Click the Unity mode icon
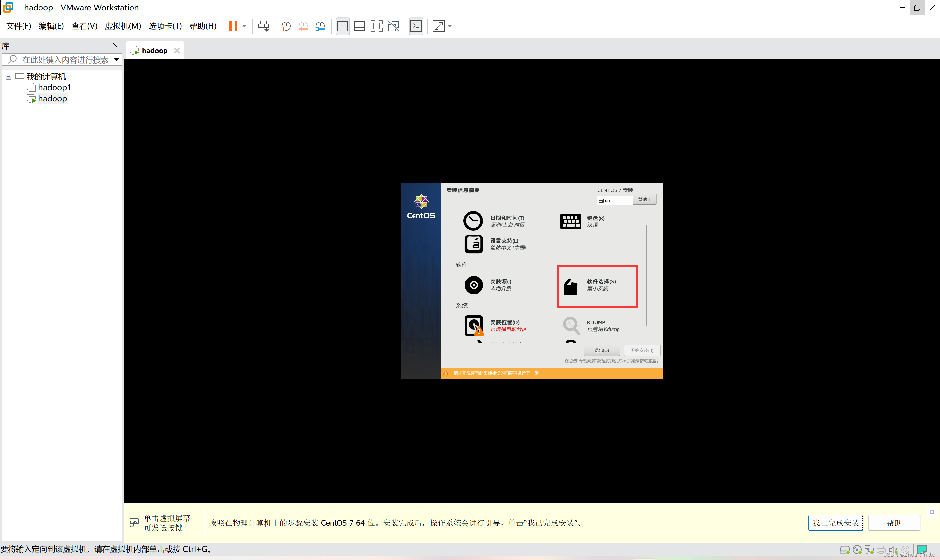 tap(393, 26)
